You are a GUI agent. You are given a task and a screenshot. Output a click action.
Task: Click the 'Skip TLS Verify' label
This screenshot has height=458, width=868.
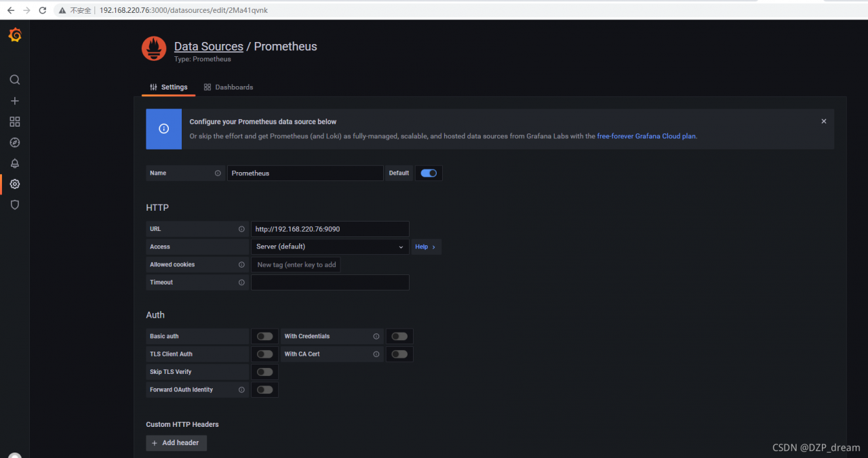point(171,372)
